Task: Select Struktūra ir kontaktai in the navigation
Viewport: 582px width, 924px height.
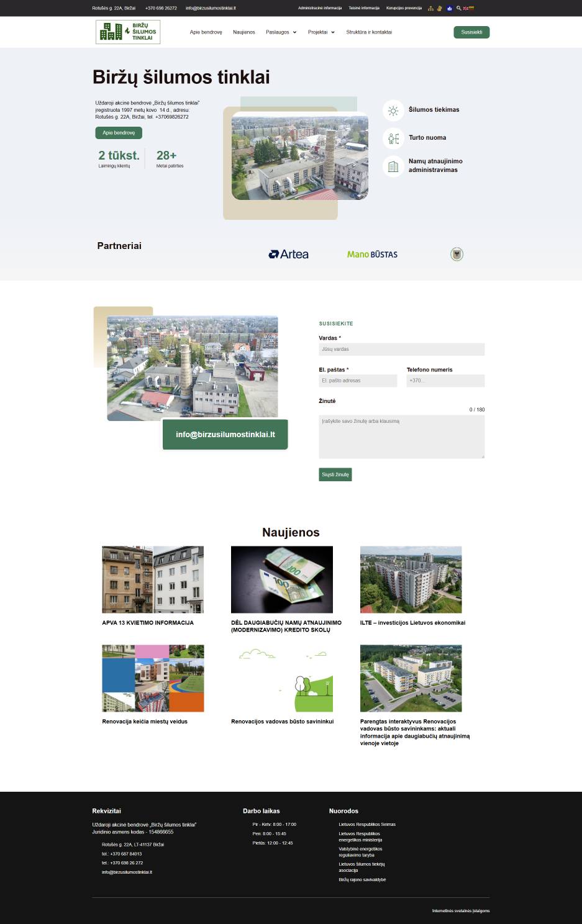Action: 369,32
